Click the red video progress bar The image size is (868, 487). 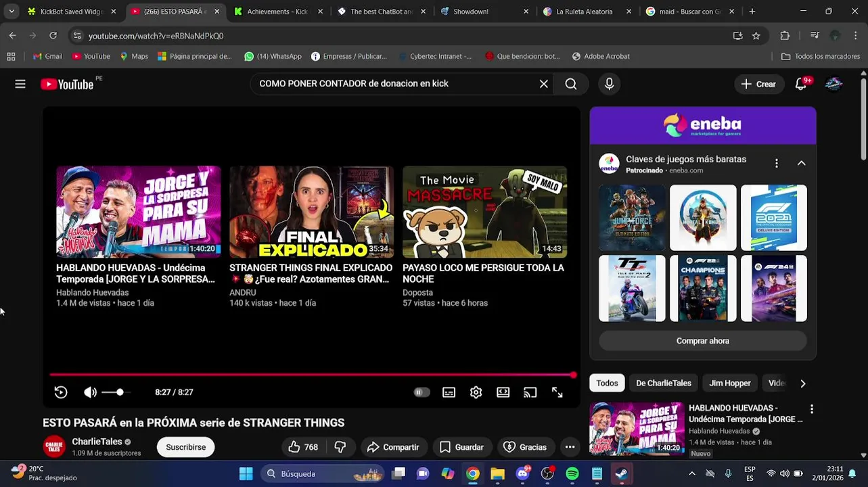point(313,375)
